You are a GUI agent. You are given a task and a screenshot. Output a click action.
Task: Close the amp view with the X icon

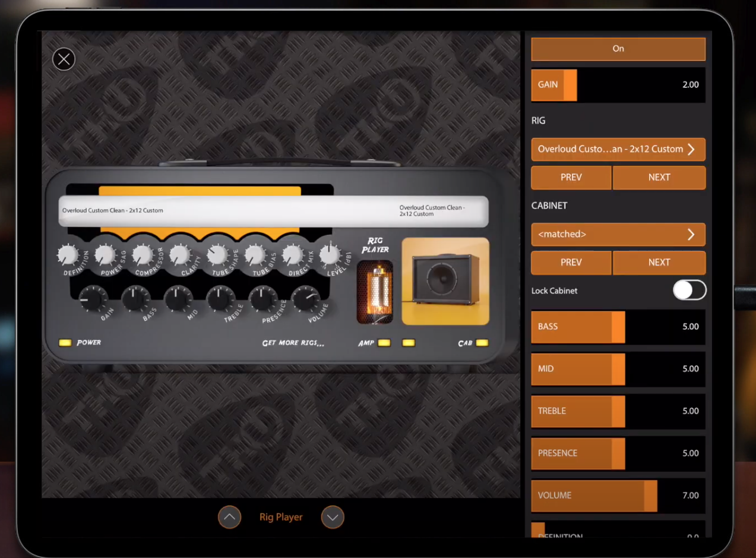pos(64,59)
